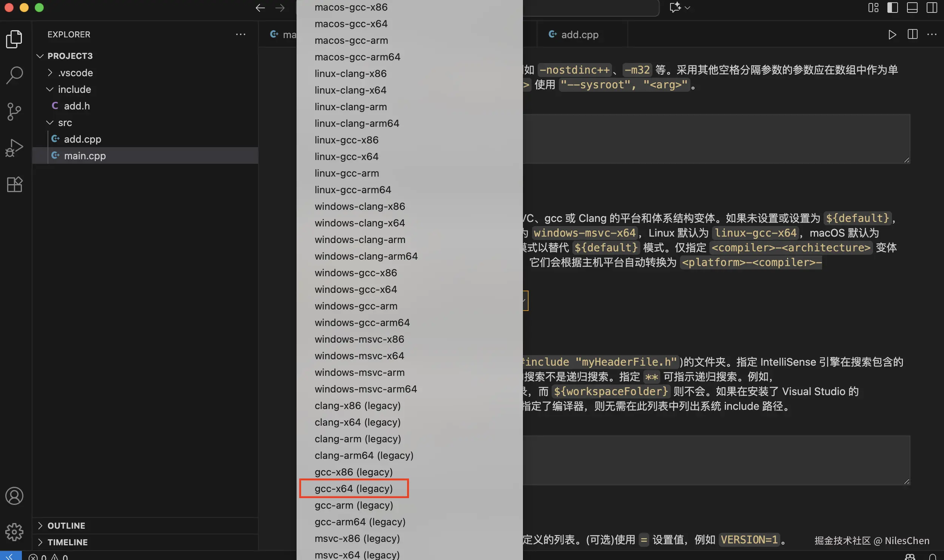
Task: Open the Customize Layout menu
Action: click(873, 8)
